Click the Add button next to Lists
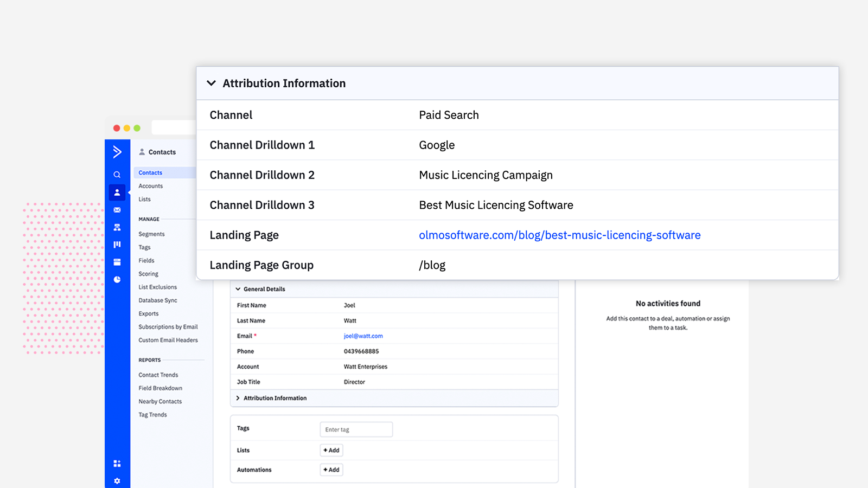 click(x=331, y=450)
